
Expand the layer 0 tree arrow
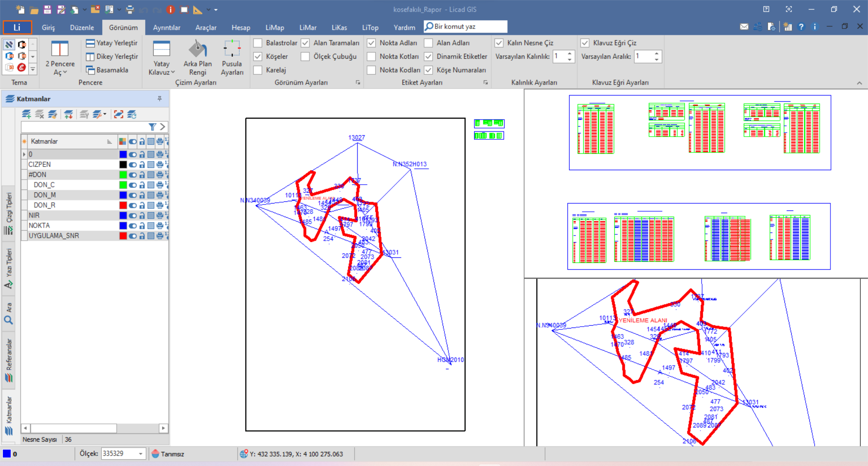pos(24,154)
